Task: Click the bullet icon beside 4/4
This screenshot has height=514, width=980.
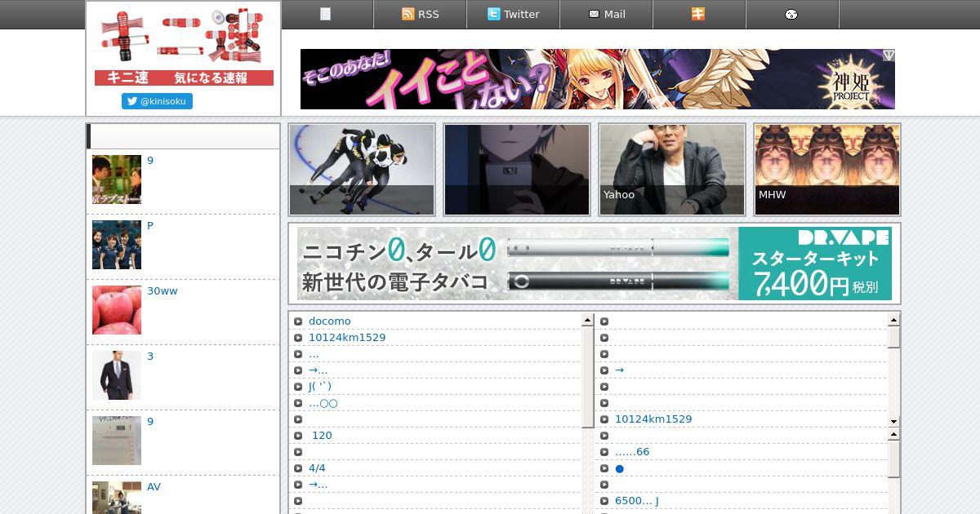Action: point(298,468)
